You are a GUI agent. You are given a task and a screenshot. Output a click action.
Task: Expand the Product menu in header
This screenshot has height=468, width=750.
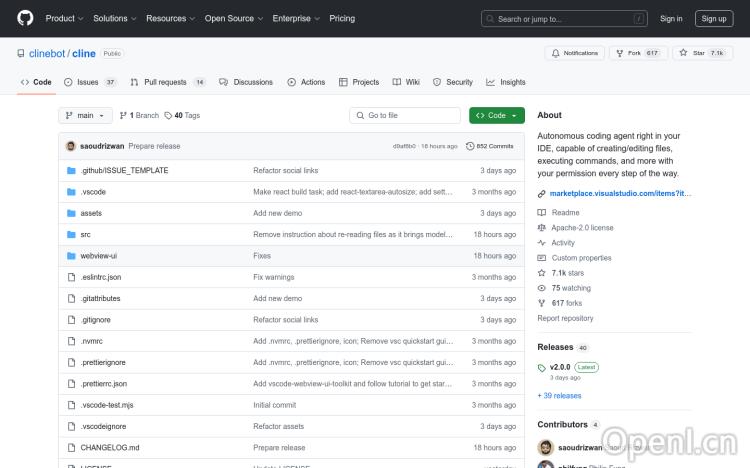(64, 18)
